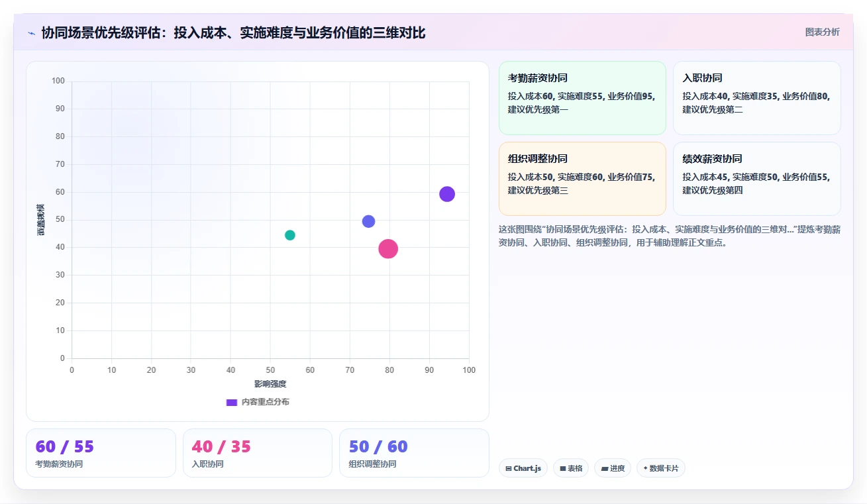Click the 数据卡片 tag chip

click(661, 468)
